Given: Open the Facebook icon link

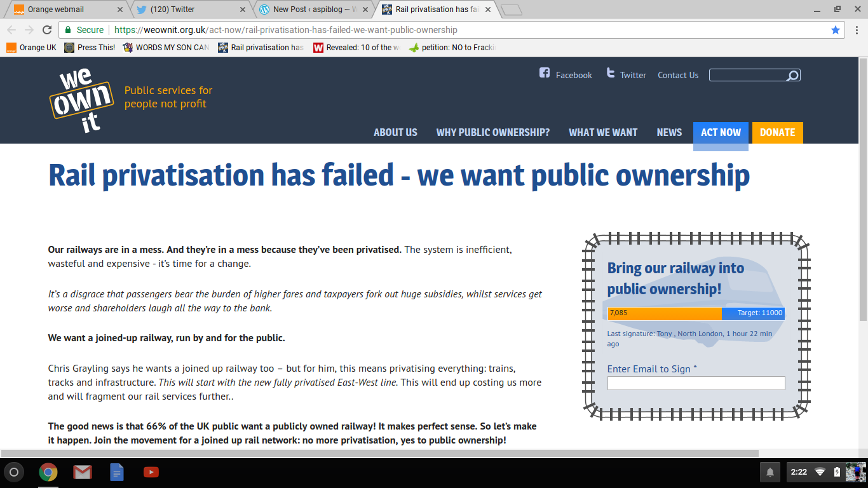Looking at the screenshot, I should tap(545, 73).
